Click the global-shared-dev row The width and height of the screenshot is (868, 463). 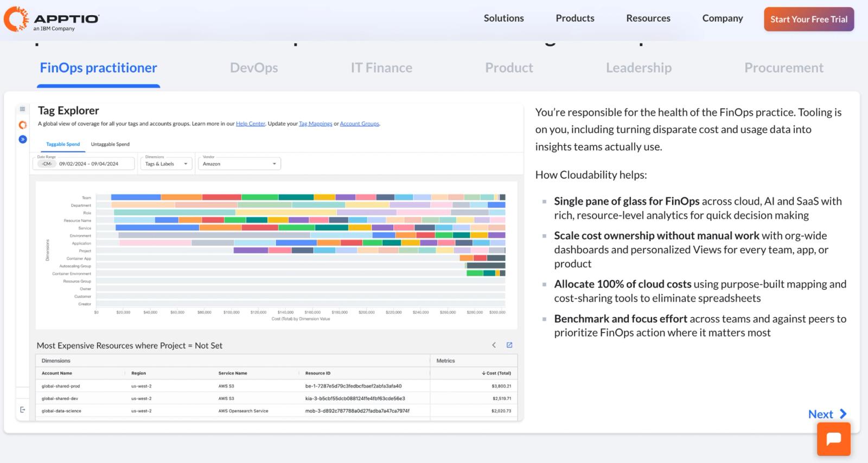click(277, 398)
